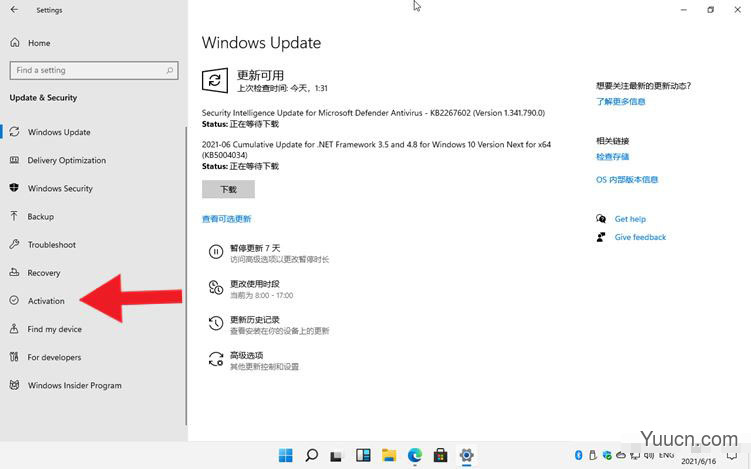
Task: Click the Find a setting search box
Action: (94, 70)
